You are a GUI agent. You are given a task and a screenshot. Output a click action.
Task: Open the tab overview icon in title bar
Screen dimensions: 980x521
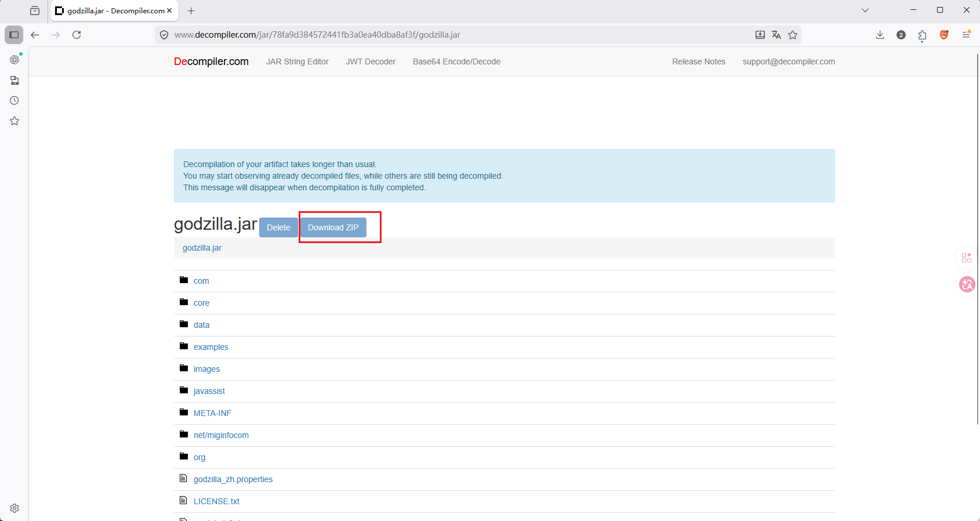tap(35, 10)
